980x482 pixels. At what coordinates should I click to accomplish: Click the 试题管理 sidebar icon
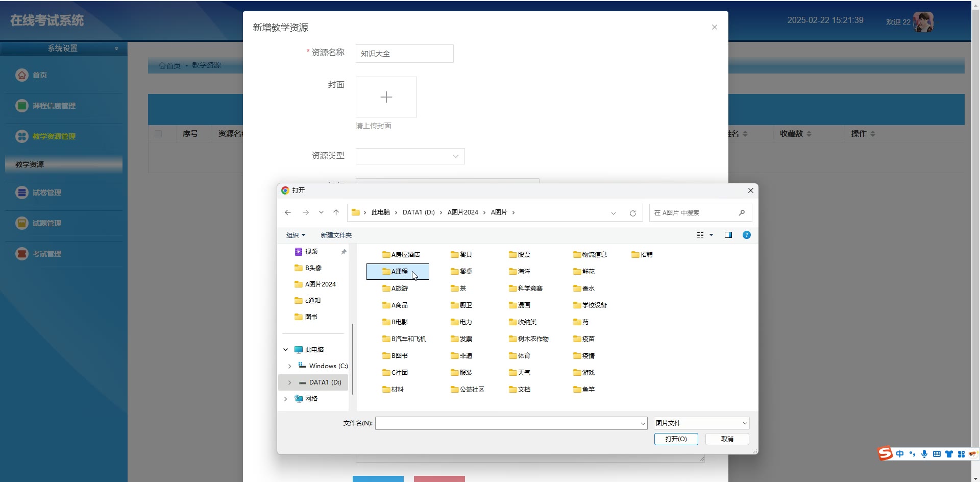pyautogui.click(x=21, y=223)
